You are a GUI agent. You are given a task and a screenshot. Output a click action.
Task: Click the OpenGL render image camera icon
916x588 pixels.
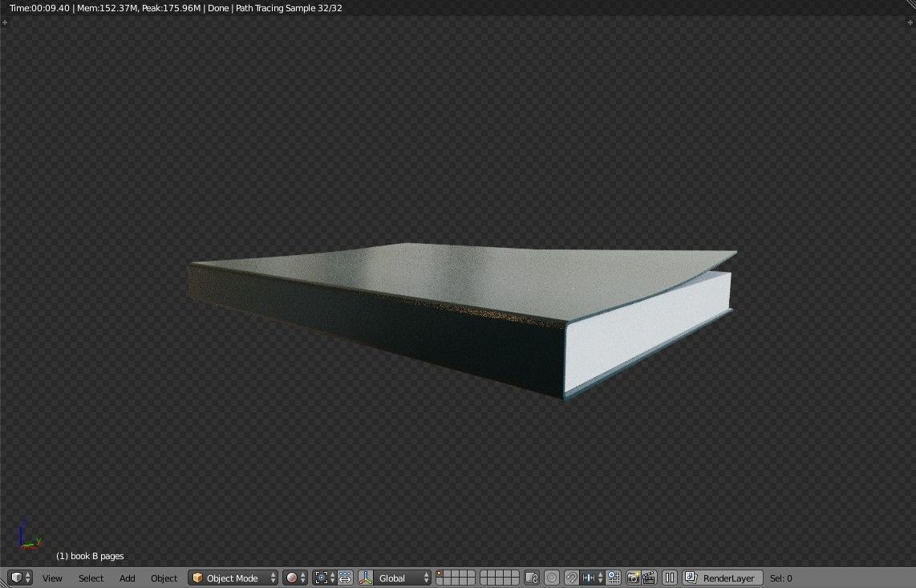coord(633,578)
